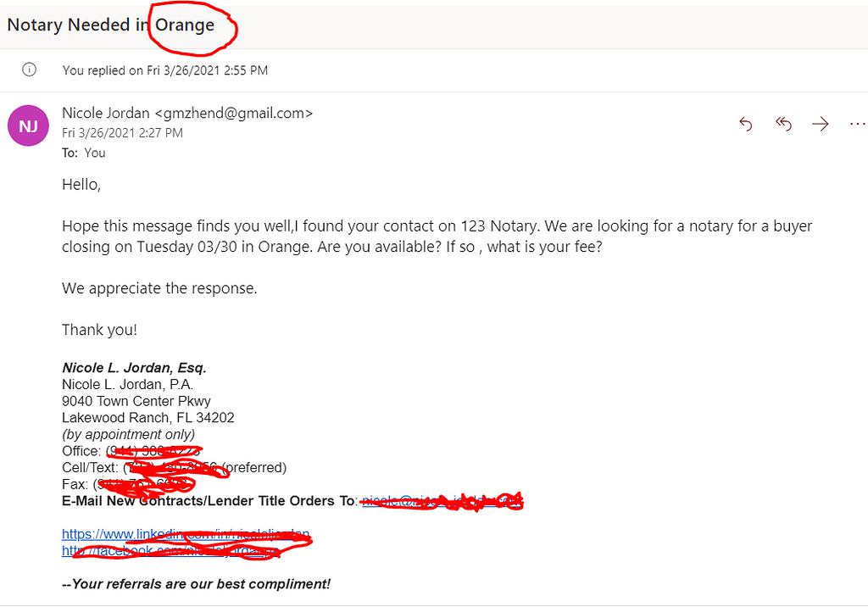Image resolution: width=868 pixels, height=607 pixels.
Task: Click the "We appreciate the response." sentence
Action: pos(159,288)
